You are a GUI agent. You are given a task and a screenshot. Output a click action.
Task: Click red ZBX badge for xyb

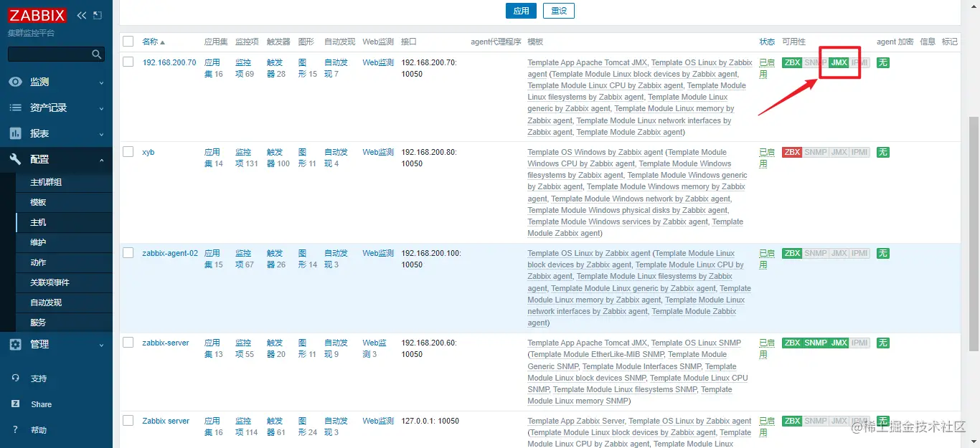click(792, 153)
